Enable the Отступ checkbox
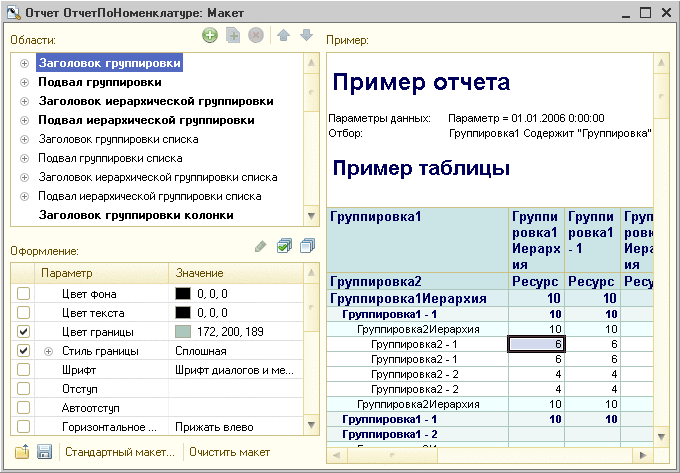The image size is (680, 473). [23, 389]
